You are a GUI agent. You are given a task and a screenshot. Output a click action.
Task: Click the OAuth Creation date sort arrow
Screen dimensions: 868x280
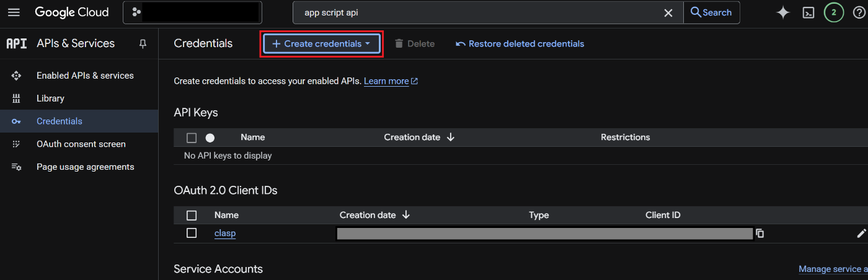click(406, 216)
